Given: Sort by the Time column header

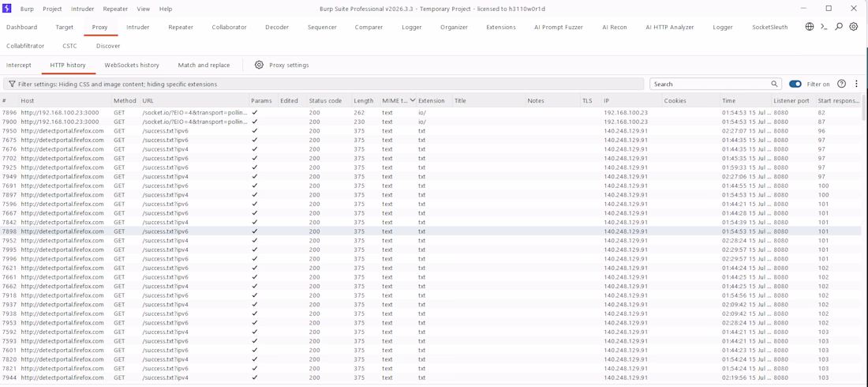Looking at the screenshot, I should pos(745,101).
